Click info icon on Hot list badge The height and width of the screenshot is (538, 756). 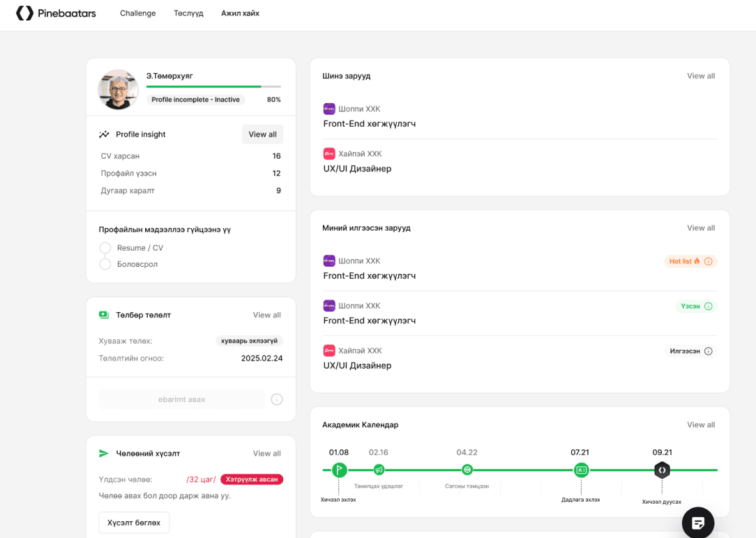(x=709, y=261)
